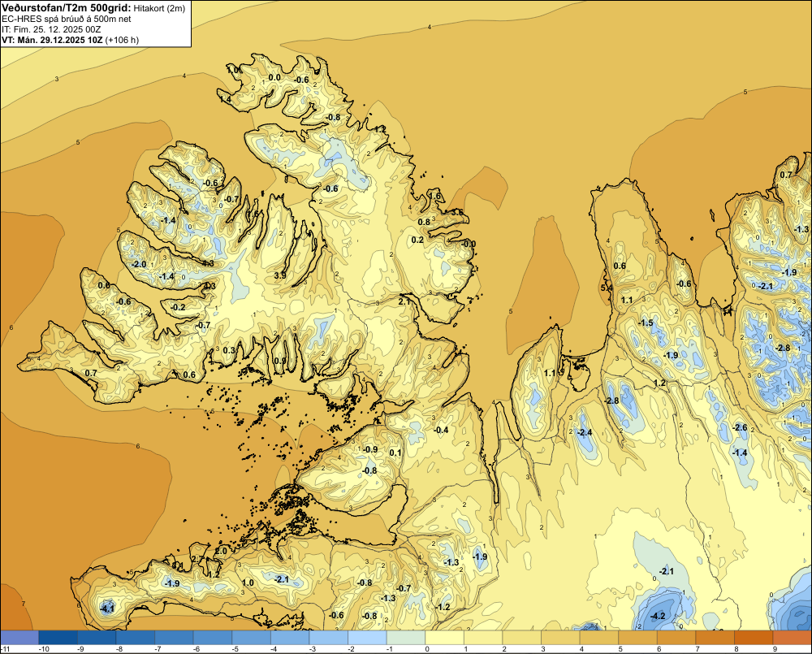The width and height of the screenshot is (812, 654).
Task: Select the legend color between -10 and -9
Action: coord(58,637)
